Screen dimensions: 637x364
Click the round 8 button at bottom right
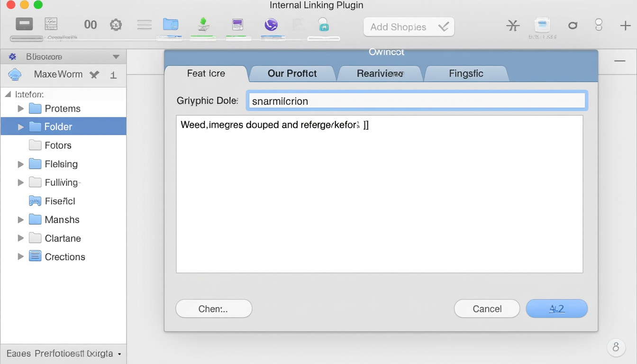(616, 347)
